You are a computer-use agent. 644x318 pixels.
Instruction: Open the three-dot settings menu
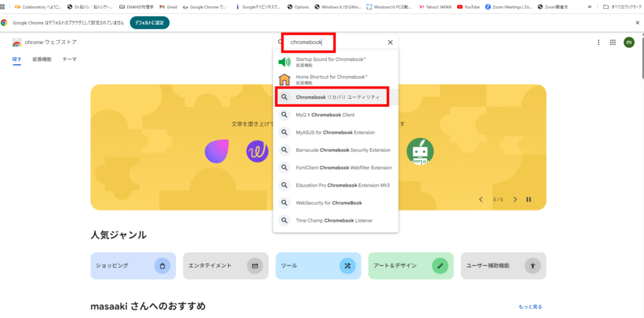tap(598, 42)
